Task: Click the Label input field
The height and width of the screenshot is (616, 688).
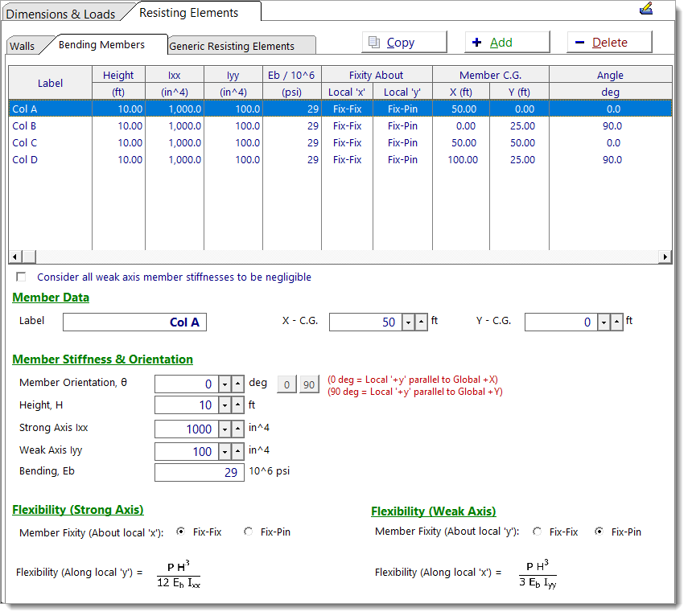Action: 134,322
